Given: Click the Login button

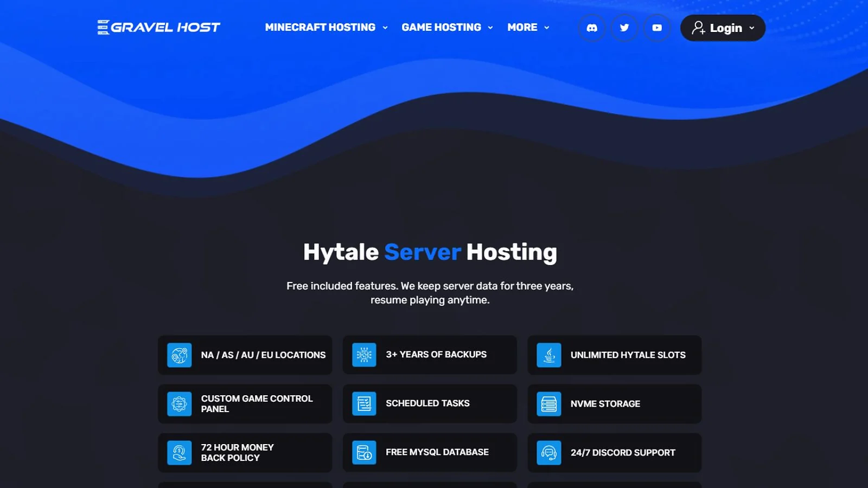Looking at the screenshot, I should 723,28.
